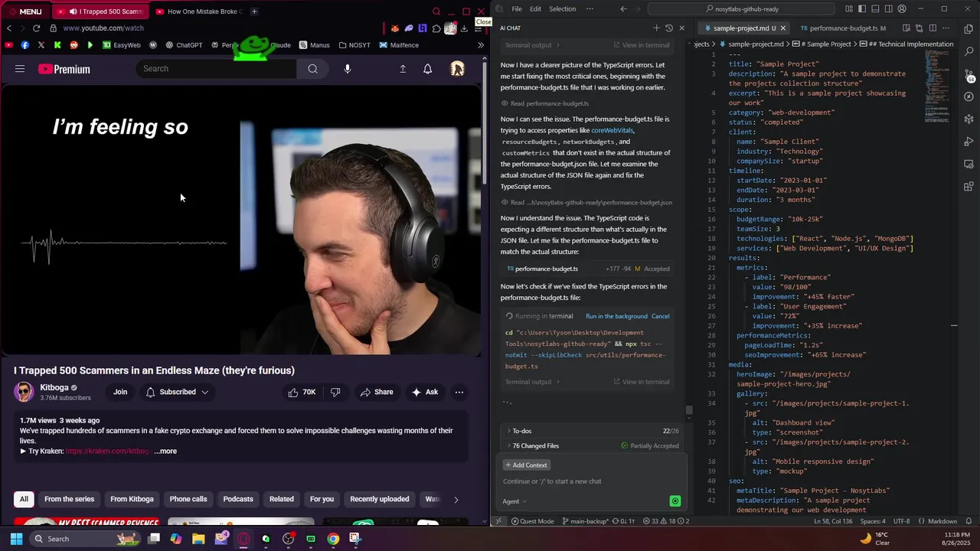980x551 pixels.
Task: Open the editor accounts profile icon
Action: [902, 9]
